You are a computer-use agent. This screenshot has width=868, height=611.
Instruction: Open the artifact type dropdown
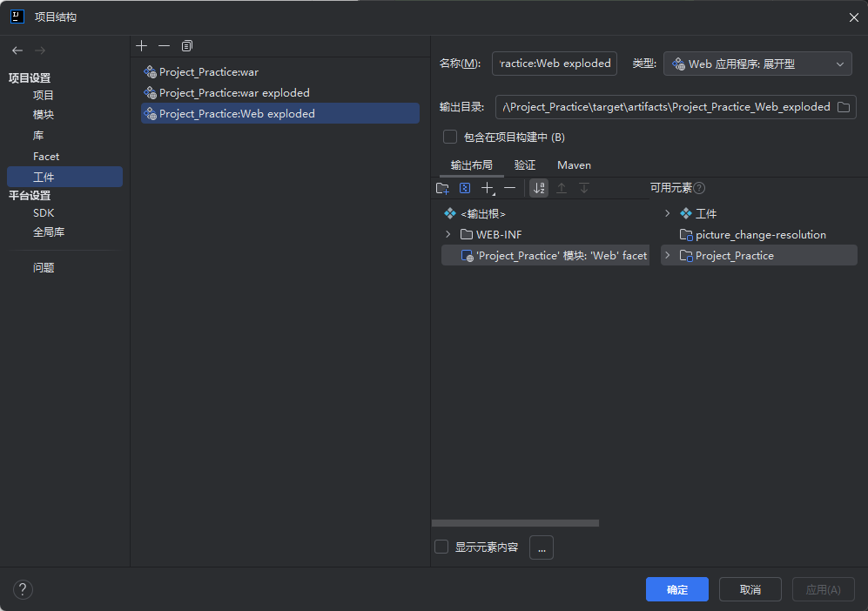point(757,64)
